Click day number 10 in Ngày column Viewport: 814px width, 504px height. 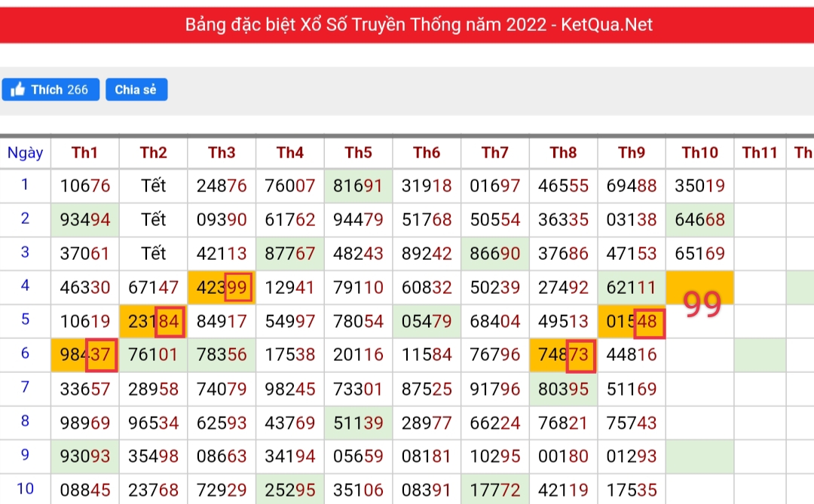(25, 488)
